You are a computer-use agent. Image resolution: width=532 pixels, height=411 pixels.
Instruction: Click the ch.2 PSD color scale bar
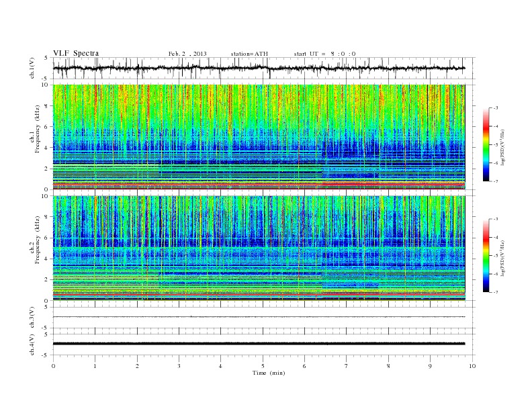tap(486, 255)
